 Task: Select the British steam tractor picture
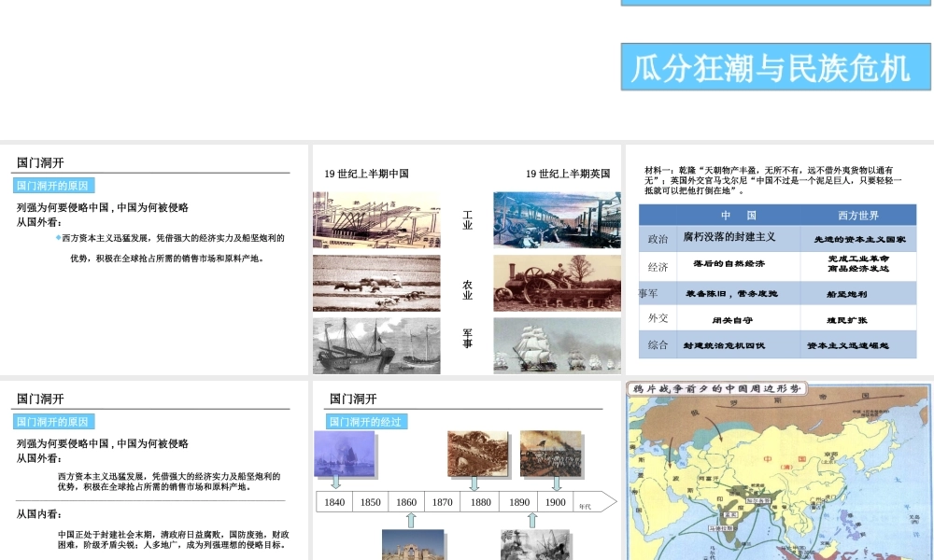click(x=557, y=284)
